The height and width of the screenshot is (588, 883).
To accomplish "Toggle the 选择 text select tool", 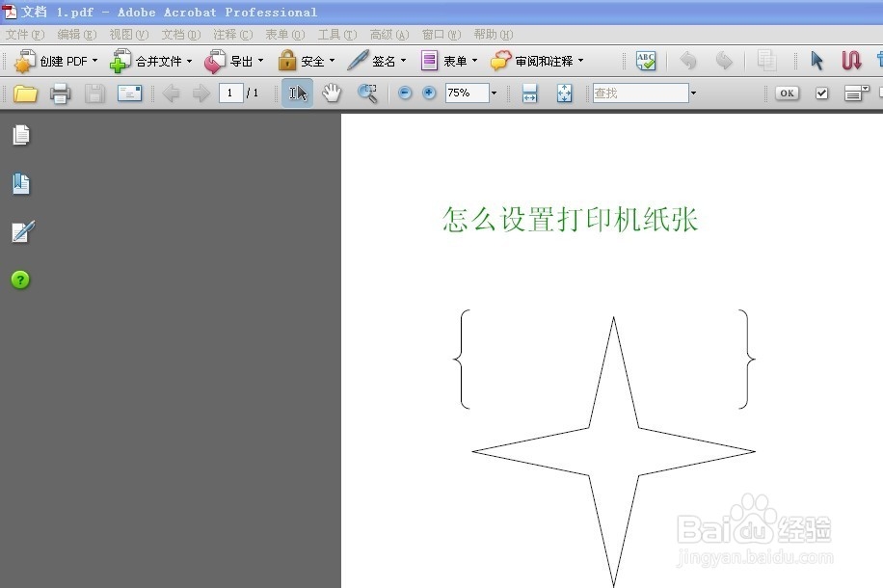I will 296,93.
